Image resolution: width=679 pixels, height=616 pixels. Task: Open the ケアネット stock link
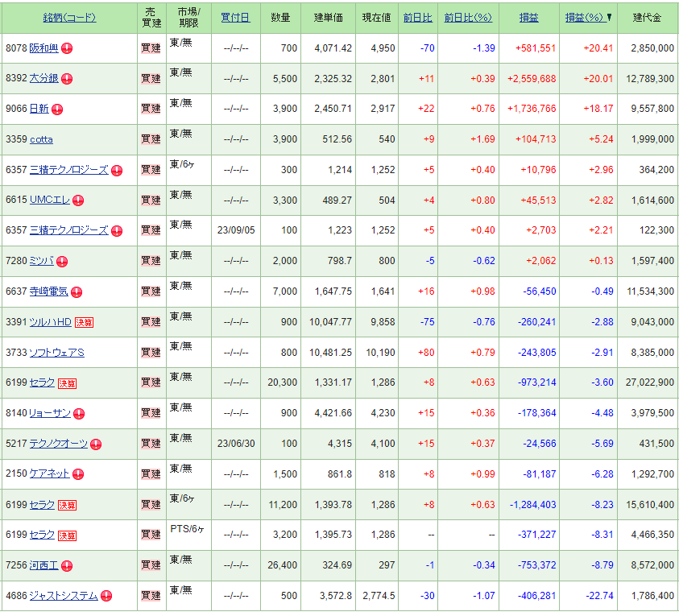pos(49,473)
